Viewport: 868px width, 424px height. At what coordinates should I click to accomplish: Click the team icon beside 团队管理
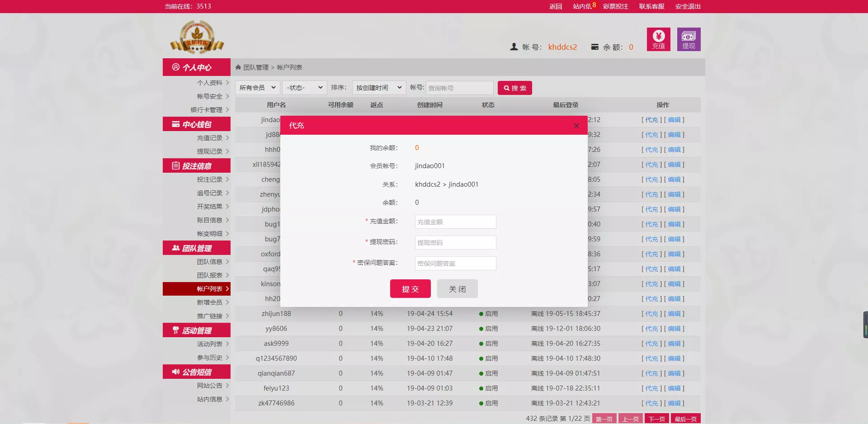(x=176, y=248)
